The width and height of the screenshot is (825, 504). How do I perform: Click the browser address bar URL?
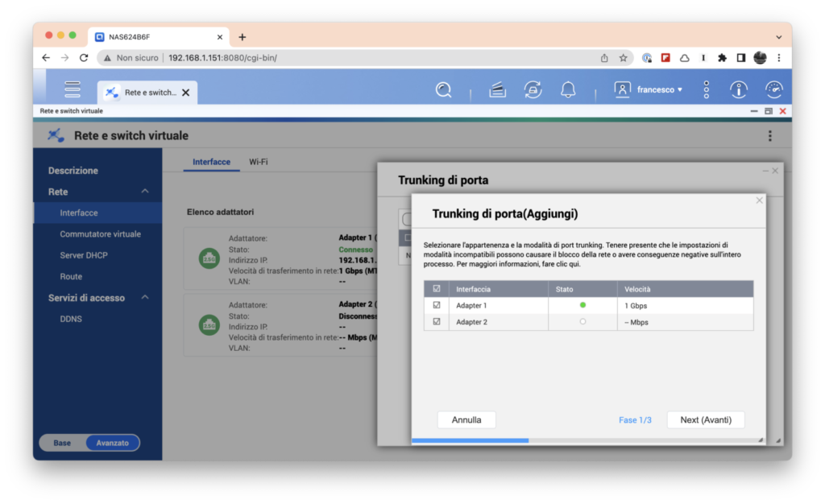(x=222, y=58)
